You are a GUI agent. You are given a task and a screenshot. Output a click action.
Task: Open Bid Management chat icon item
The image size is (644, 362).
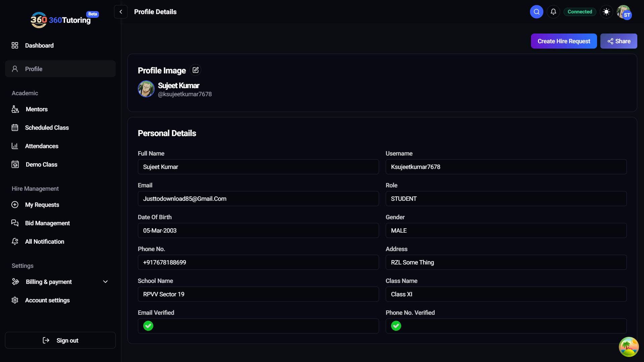click(47, 223)
